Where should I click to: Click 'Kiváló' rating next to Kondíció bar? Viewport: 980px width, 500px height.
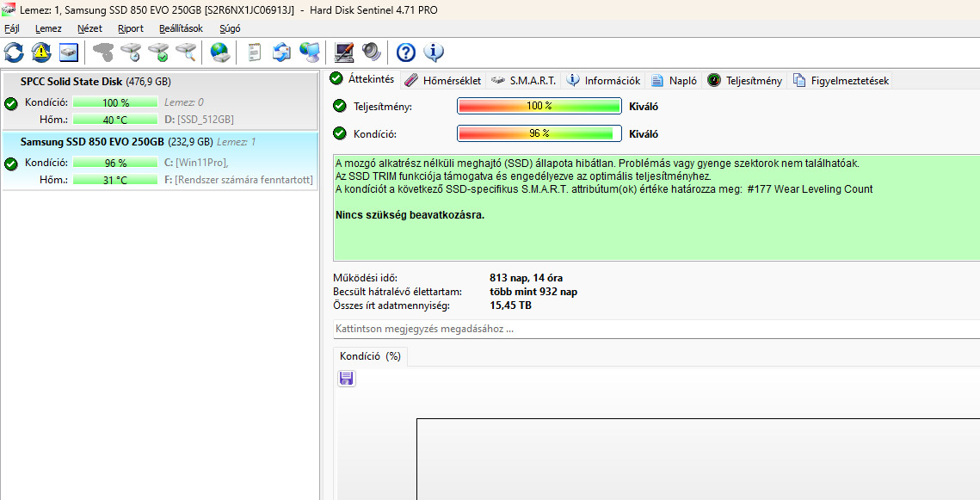click(644, 133)
